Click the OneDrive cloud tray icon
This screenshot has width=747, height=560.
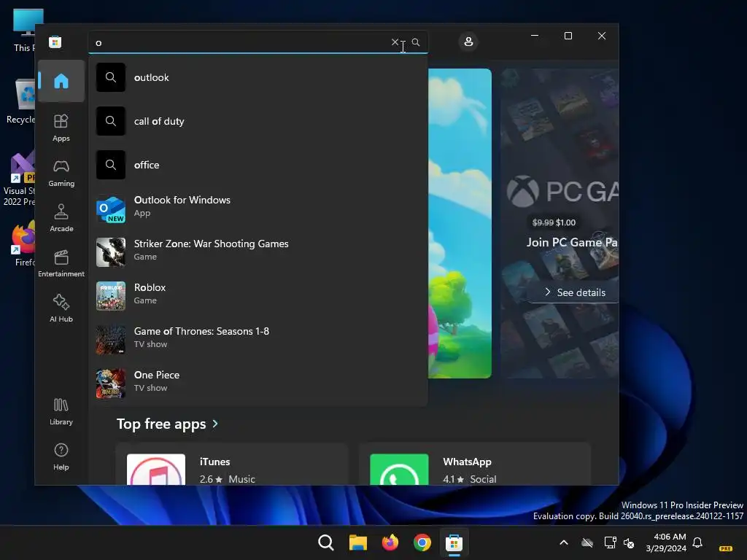(x=587, y=542)
